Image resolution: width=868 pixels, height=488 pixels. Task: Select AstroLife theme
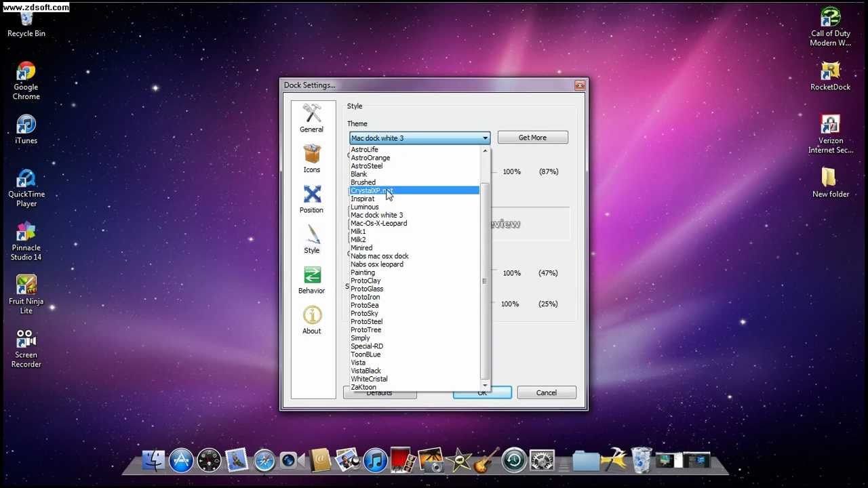click(414, 150)
